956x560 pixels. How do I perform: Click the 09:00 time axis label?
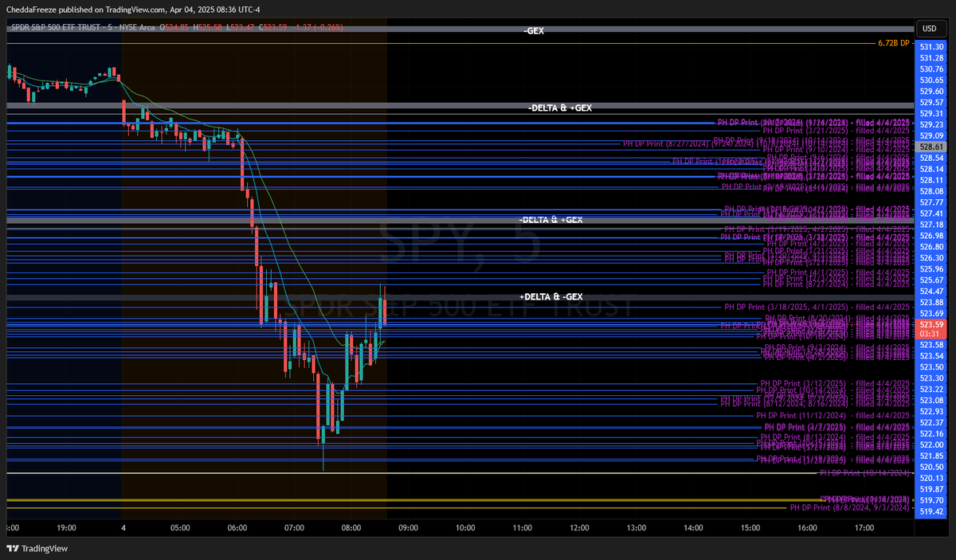(409, 527)
